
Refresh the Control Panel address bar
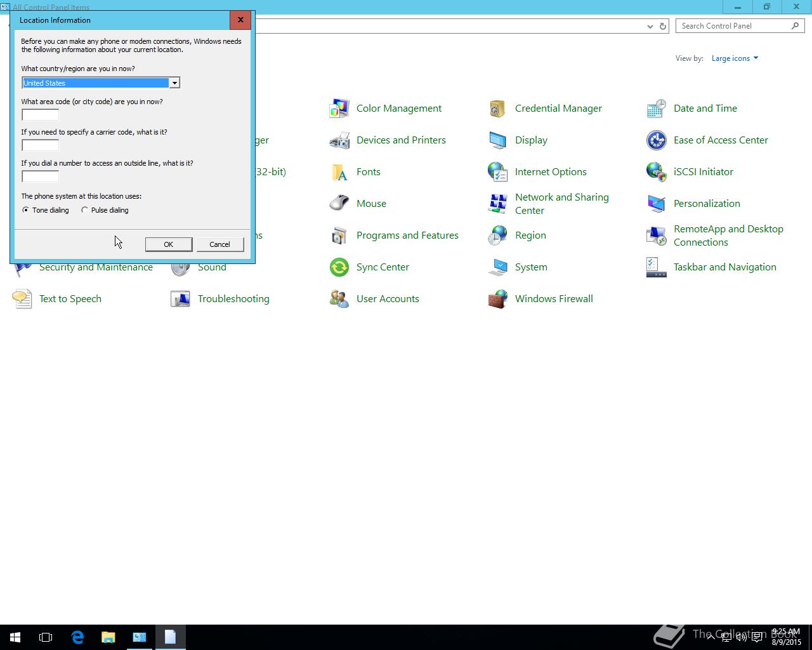(663, 26)
